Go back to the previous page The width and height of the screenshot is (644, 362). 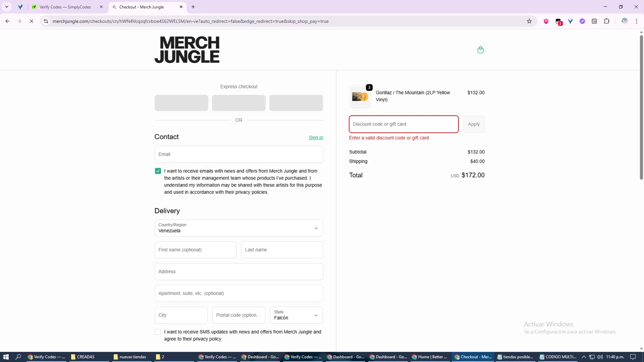[x=7, y=21]
